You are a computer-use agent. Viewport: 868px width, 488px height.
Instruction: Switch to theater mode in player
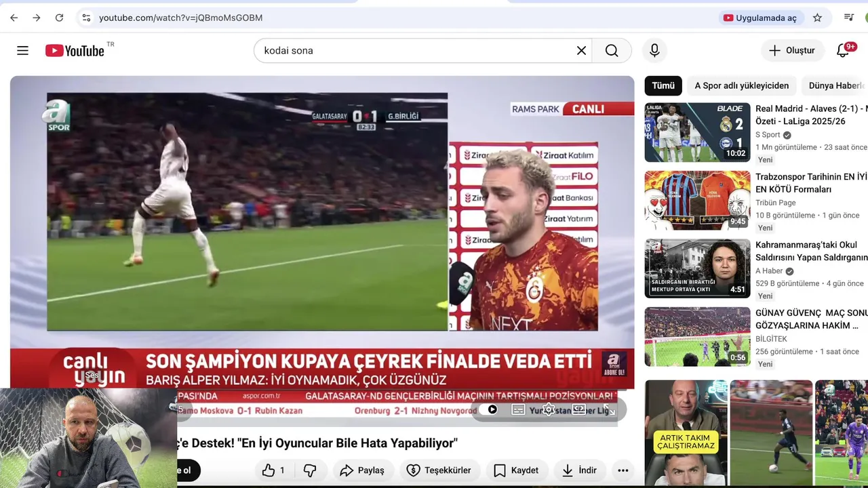coord(579,409)
